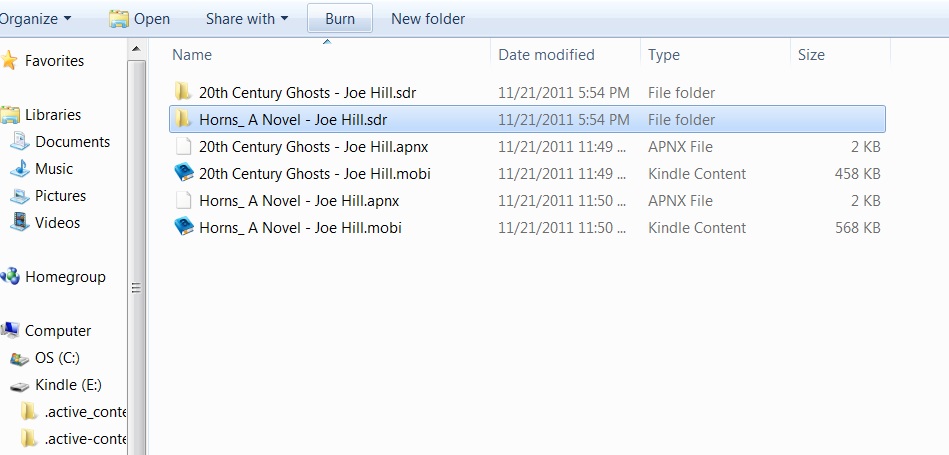949x455 pixels.
Task: Click the navigation pane scrollbar
Action: (137, 287)
